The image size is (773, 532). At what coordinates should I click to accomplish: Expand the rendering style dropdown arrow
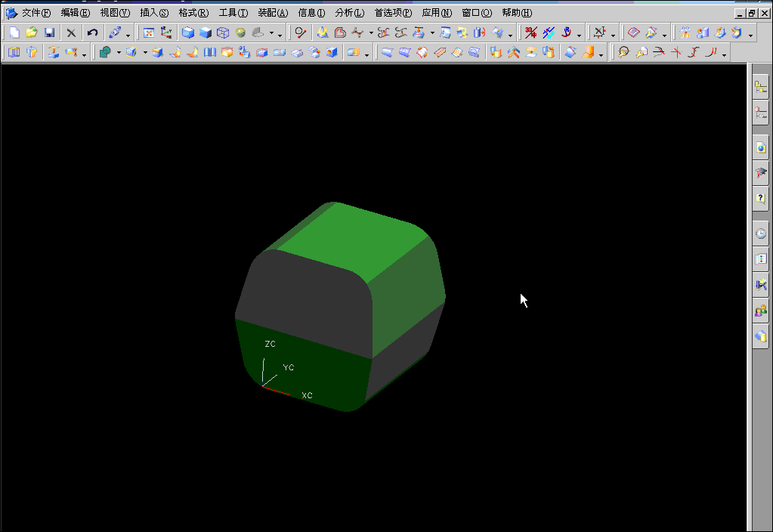coord(271,33)
